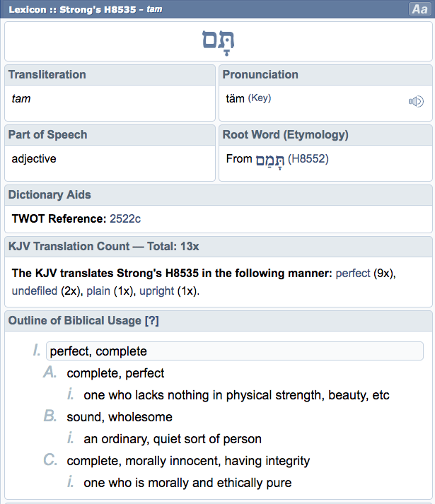Open root word H8552 link
The height and width of the screenshot is (504, 435).
point(308,159)
